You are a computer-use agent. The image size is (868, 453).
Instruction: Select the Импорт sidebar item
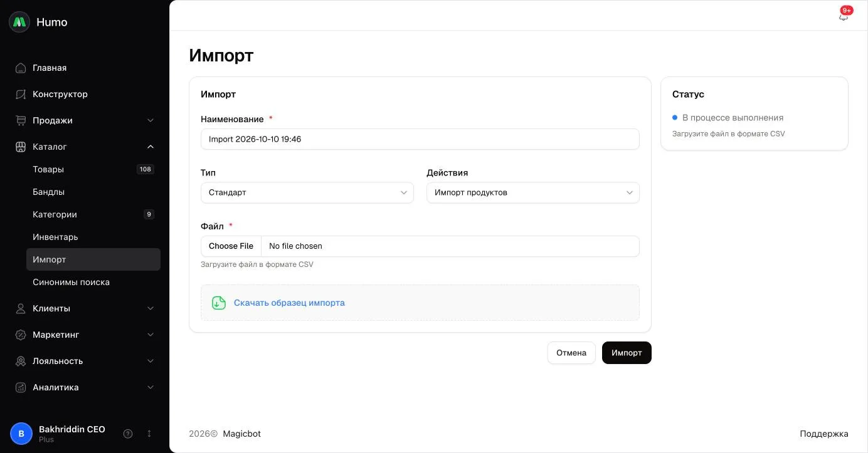click(93, 259)
